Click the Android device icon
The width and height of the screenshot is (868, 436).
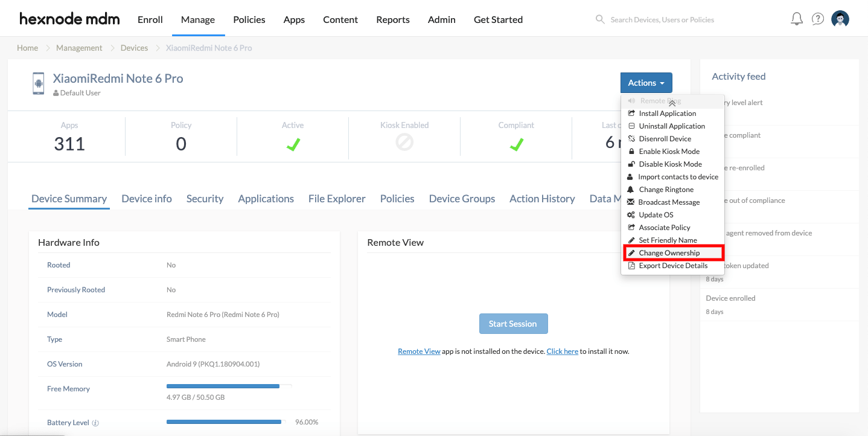[x=39, y=83]
